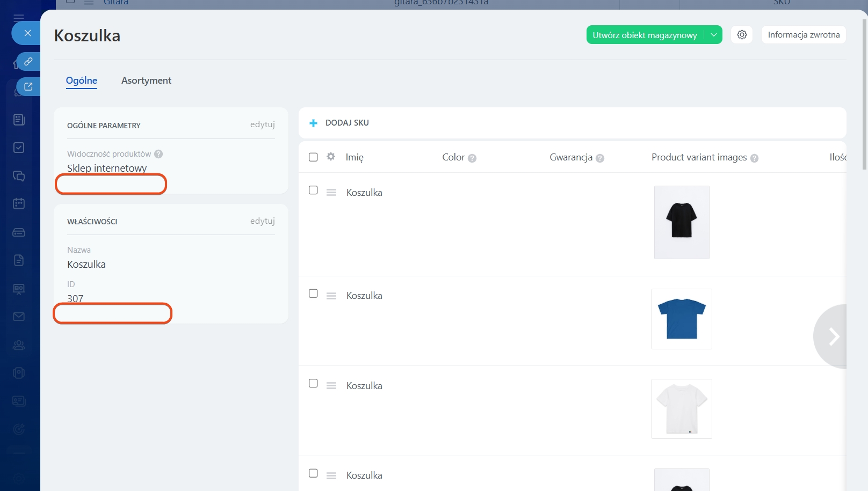Click the grid settings gear beside Imię
The image size is (868, 491).
[x=331, y=157]
